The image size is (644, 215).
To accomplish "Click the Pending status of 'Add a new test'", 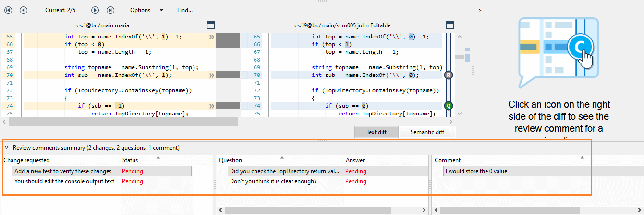I will 133,171.
